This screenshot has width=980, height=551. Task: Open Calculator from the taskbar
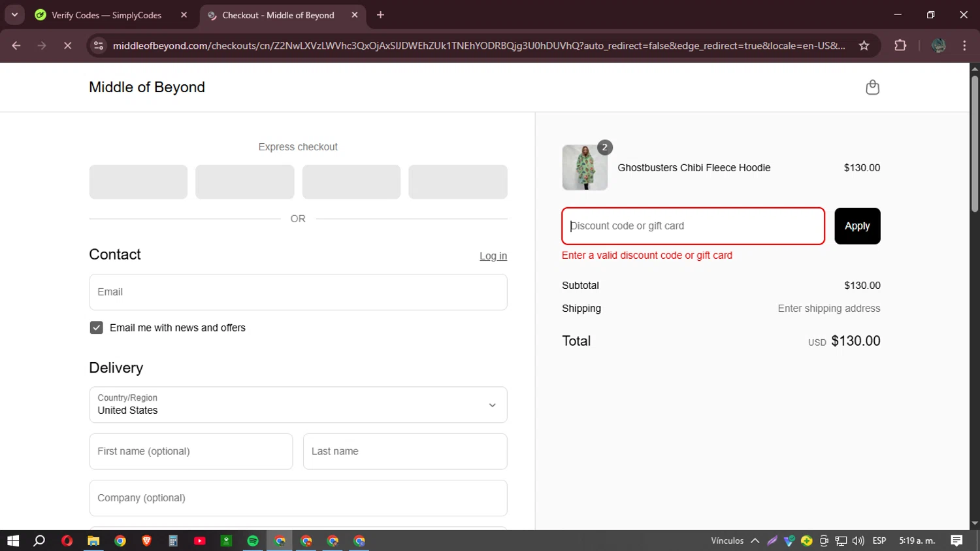point(173,541)
